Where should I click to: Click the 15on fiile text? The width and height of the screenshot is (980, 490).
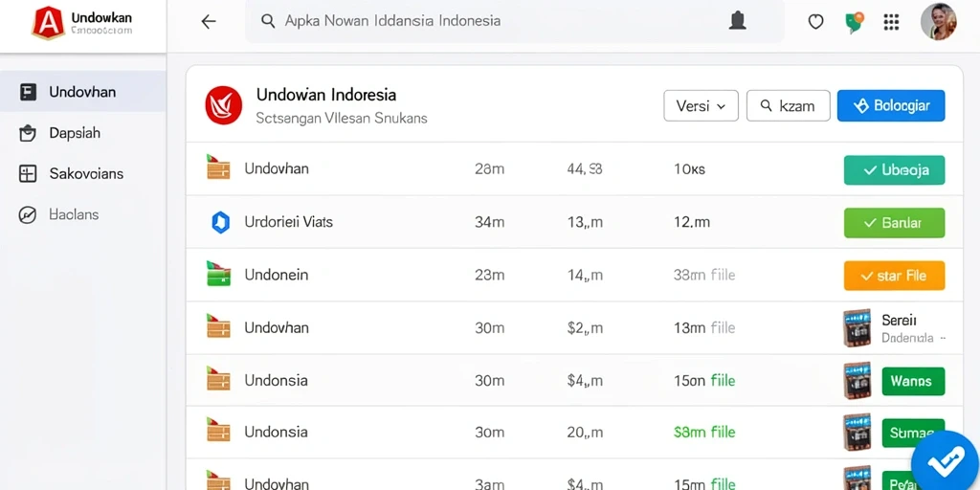(x=703, y=380)
